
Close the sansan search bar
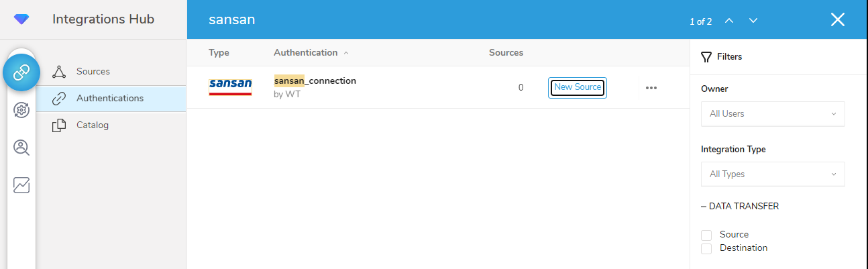click(x=837, y=19)
